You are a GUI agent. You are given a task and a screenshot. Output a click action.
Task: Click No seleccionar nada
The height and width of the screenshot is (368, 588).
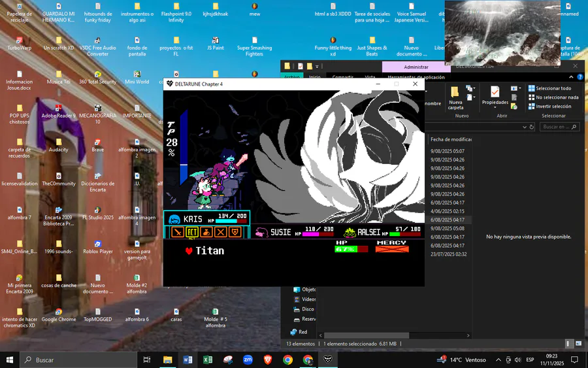point(553,97)
